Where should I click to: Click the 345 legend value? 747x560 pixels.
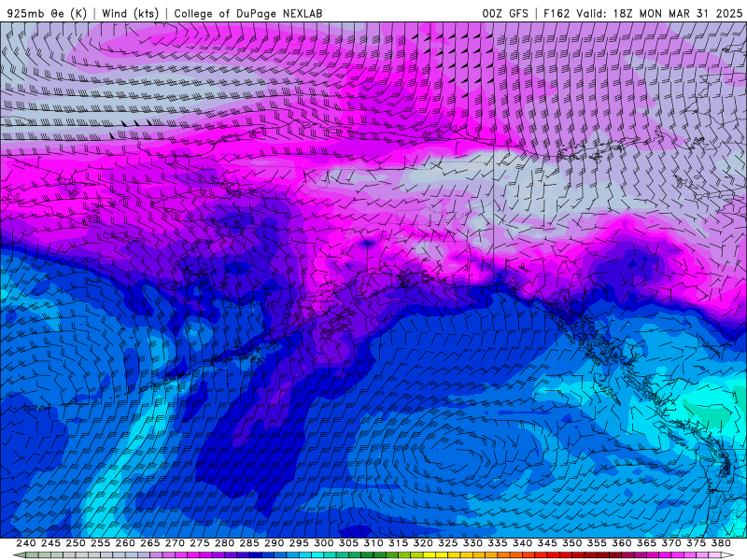coord(547,543)
